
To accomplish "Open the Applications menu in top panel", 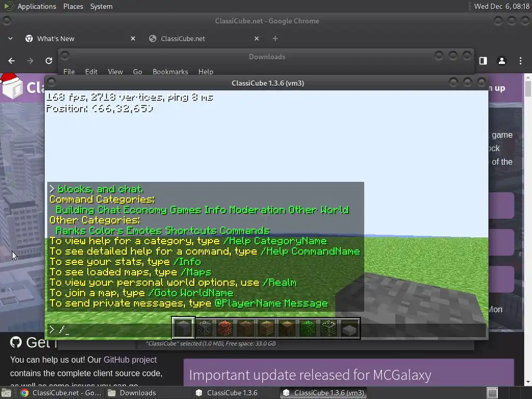I will click(x=36, y=6).
